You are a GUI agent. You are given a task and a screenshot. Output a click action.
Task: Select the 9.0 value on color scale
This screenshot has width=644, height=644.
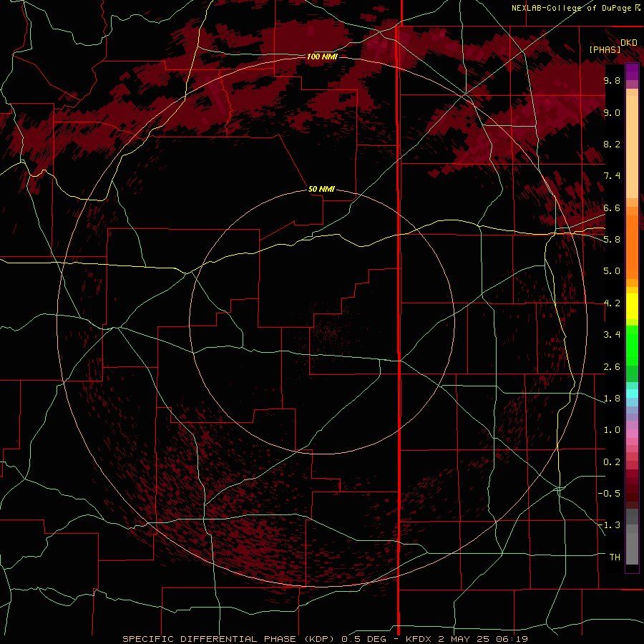[612, 112]
